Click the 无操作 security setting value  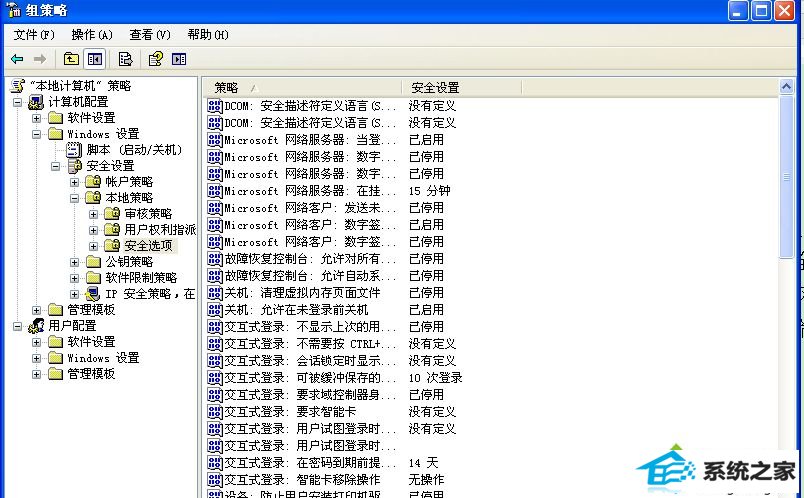pos(426,480)
